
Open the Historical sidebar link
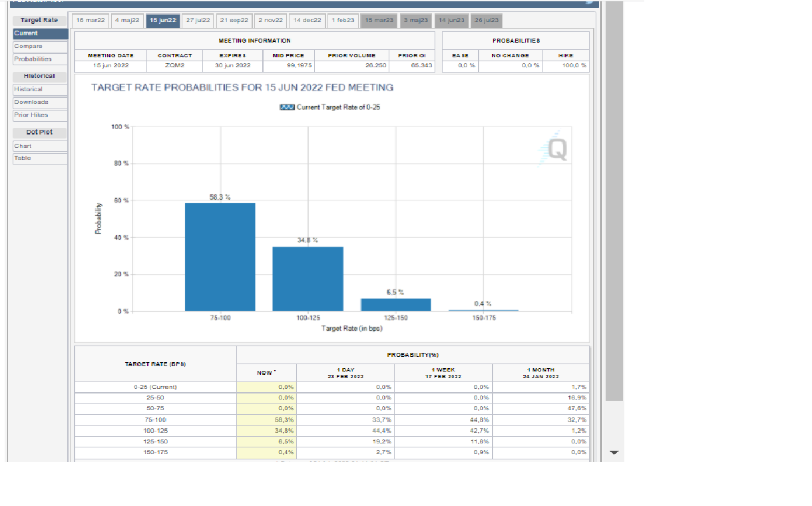[x=41, y=89]
